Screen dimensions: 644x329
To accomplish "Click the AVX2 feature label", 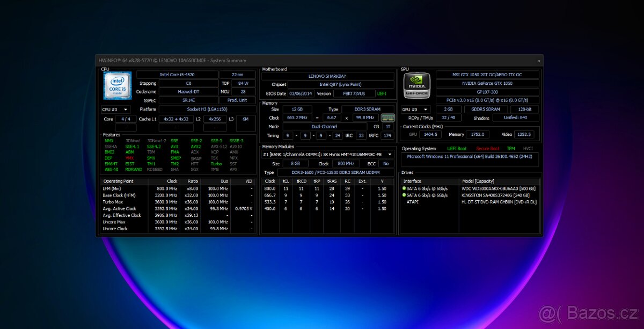I will (x=195, y=146).
